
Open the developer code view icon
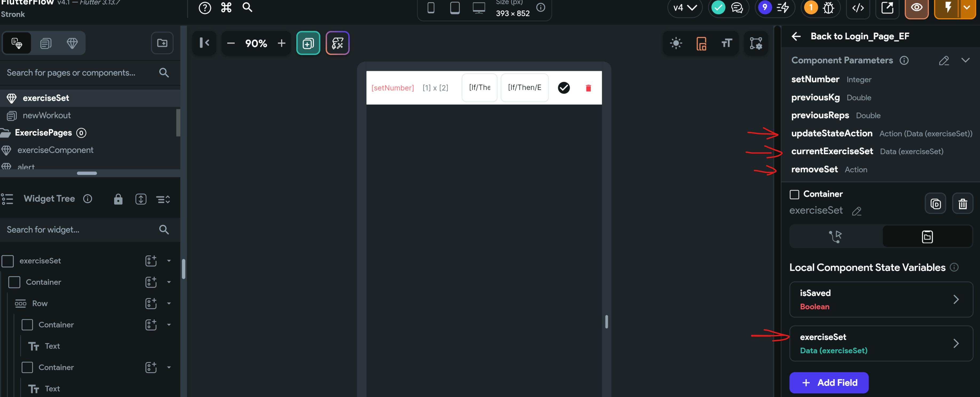pos(858,8)
